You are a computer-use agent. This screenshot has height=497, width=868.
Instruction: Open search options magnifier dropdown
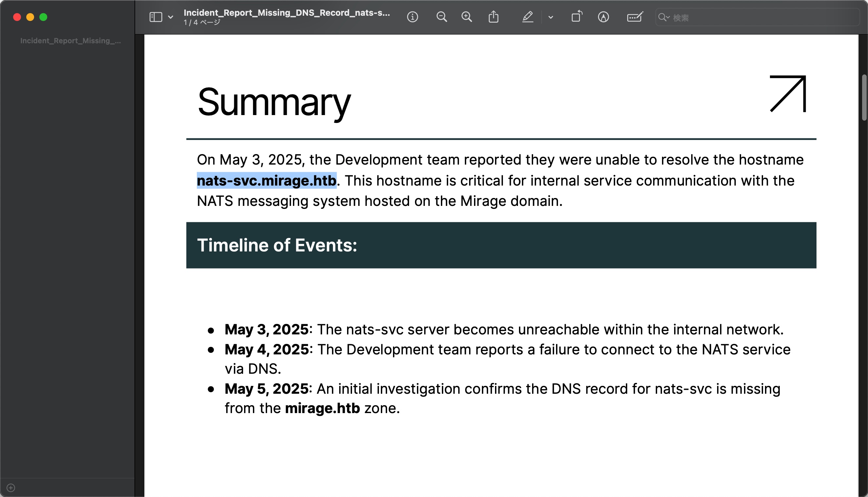click(664, 17)
